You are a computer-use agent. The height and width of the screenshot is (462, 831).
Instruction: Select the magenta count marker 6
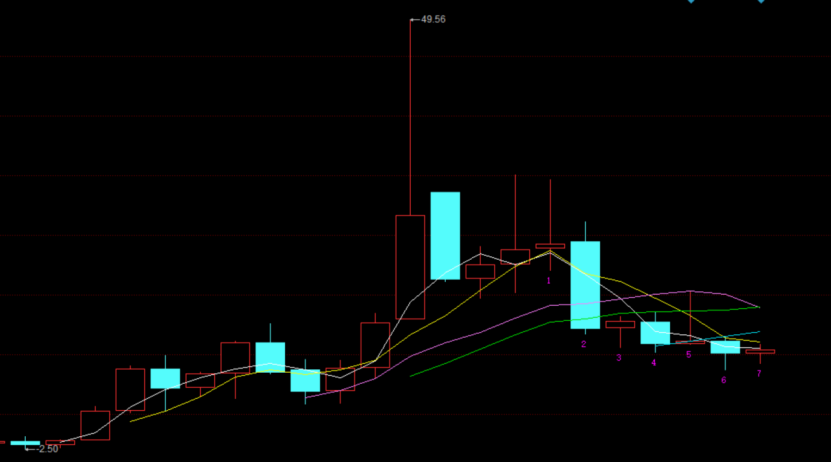723,380
